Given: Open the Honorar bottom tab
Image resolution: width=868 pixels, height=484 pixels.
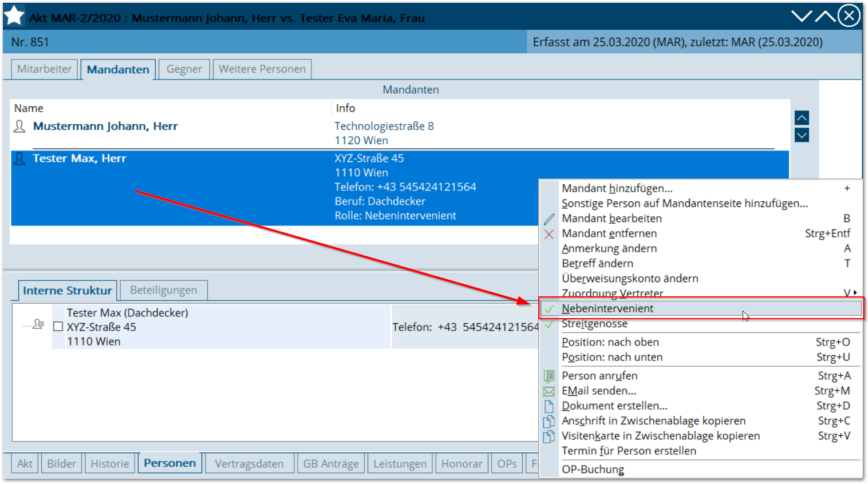Looking at the screenshot, I should pos(462,463).
